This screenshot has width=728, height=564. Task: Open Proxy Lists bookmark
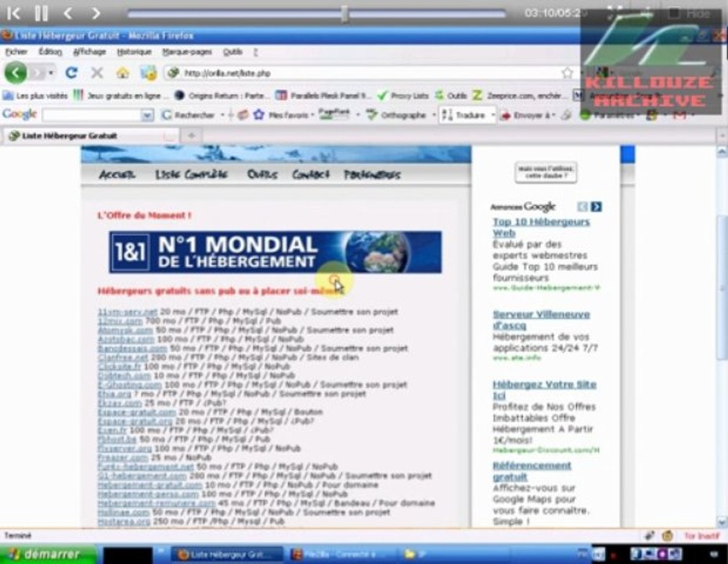(x=403, y=96)
